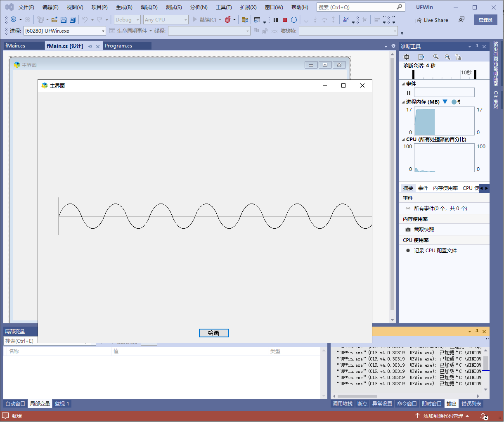Pin the diagnostic tools panel
Image resolution: width=504 pixels, height=422 pixels.
[x=477, y=46]
